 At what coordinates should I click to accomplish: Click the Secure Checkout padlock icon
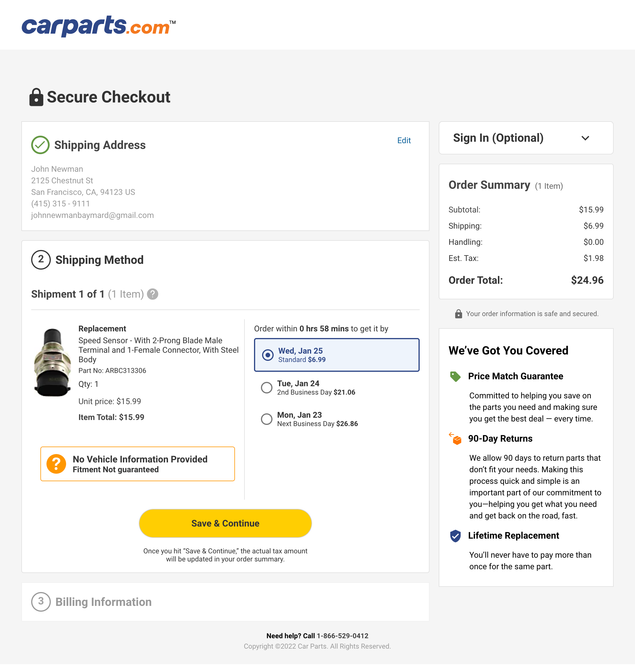36,97
